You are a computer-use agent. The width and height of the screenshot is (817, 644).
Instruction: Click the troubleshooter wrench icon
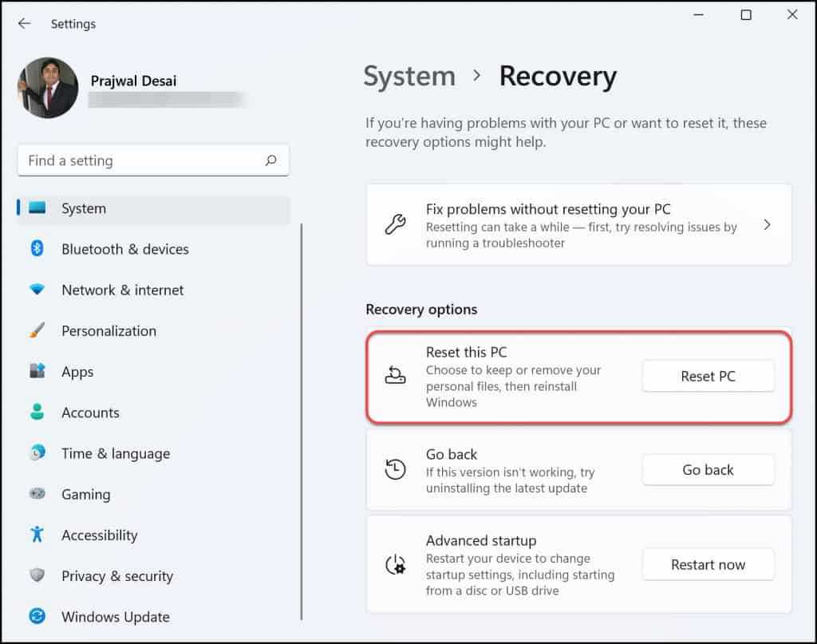pos(395,224)
